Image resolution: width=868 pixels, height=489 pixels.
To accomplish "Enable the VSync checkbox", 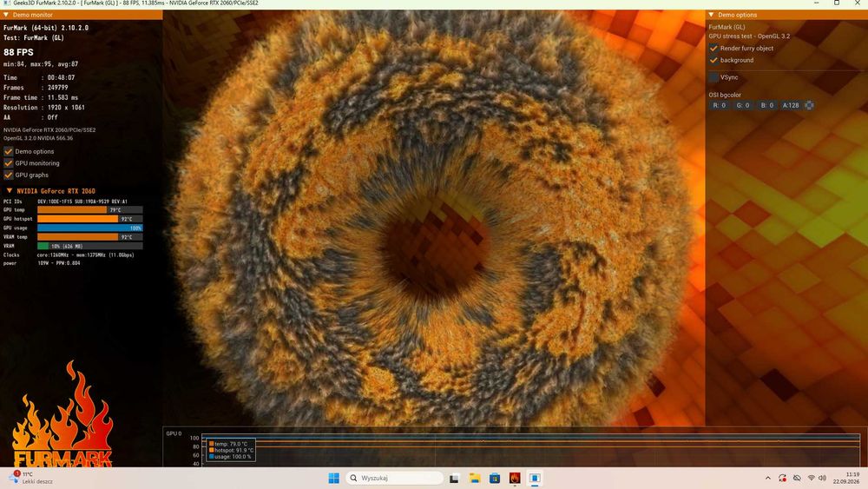I will (713, 77).
